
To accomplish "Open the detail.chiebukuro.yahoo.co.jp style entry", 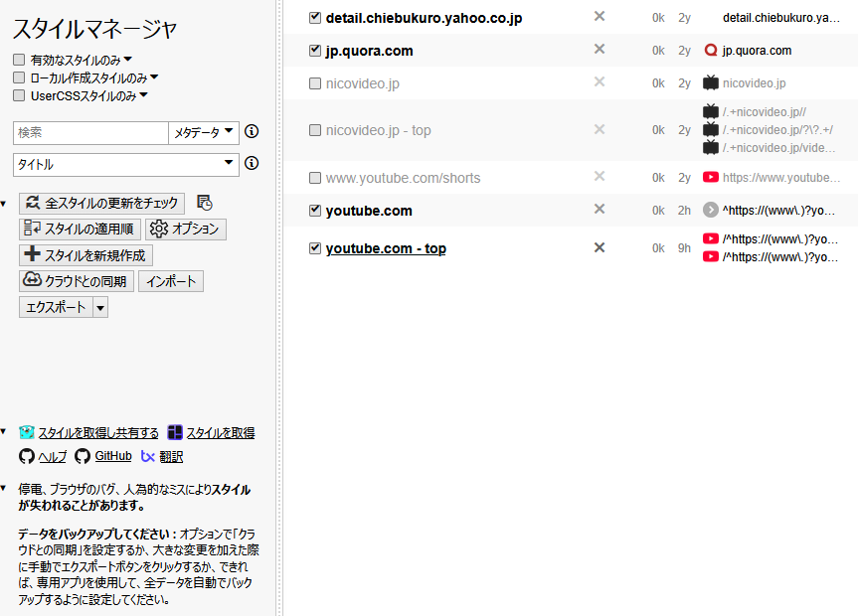I will pyautogui.click(x=425, y=18).
